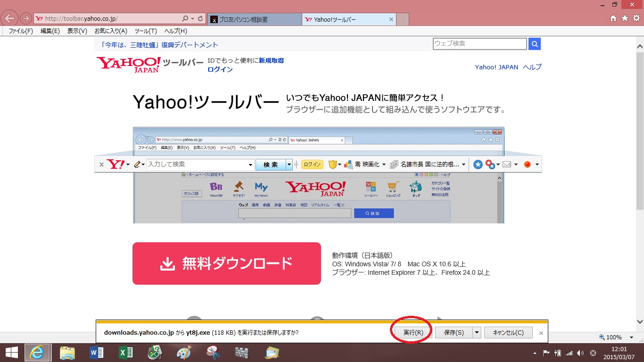
Task: Open File Explorer from taskbar
Action: pos(67,353)
